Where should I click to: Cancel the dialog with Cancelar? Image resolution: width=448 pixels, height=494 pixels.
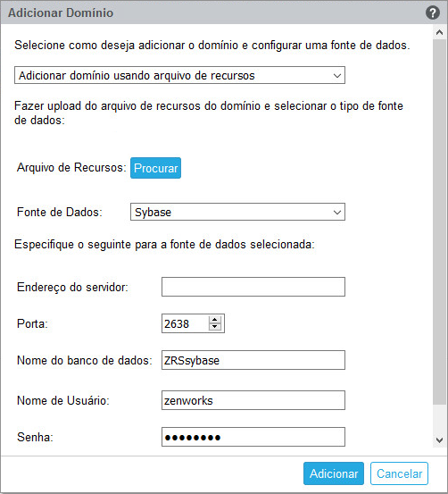pos(399,473)
